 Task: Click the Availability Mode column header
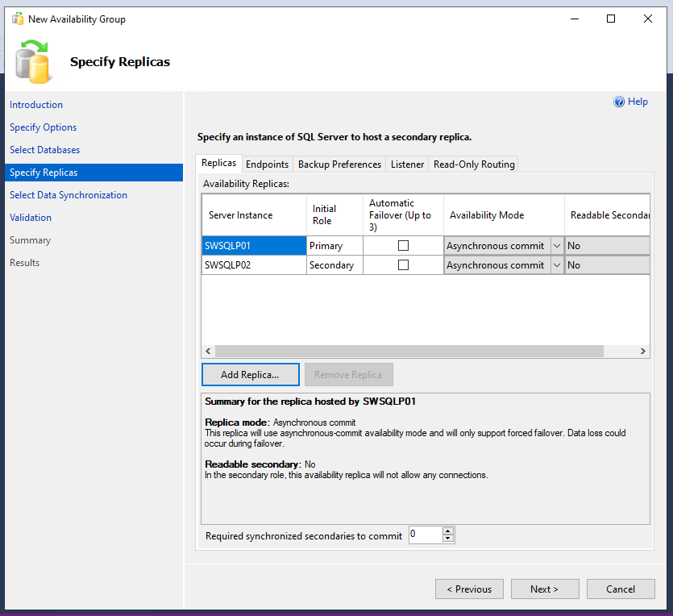(504, 215)
